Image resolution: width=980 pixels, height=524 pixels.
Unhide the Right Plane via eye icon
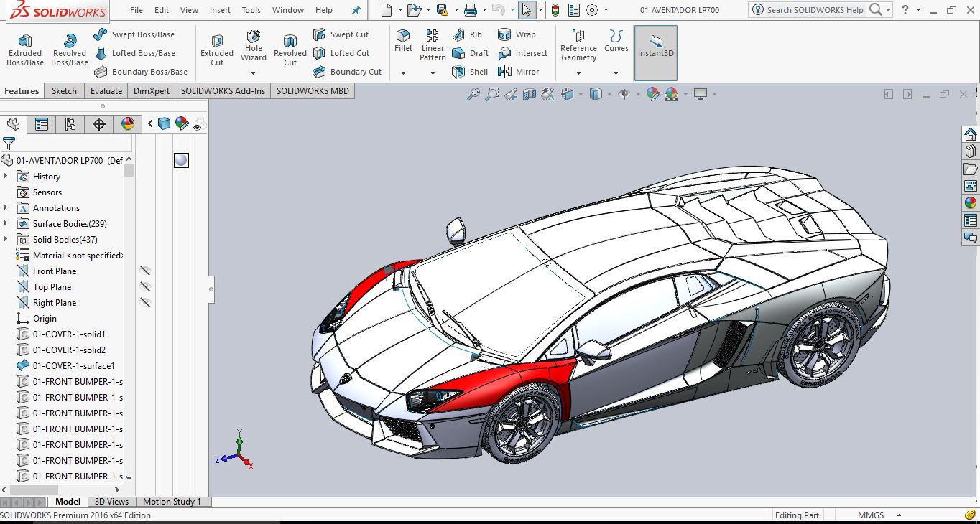[145, 302]
